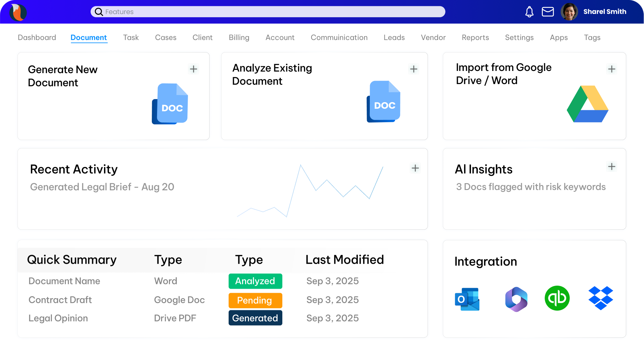Open the mail envelope icon
Viewport: 644px width, 355px height.
pyautogui.click(x=547, y=12)
